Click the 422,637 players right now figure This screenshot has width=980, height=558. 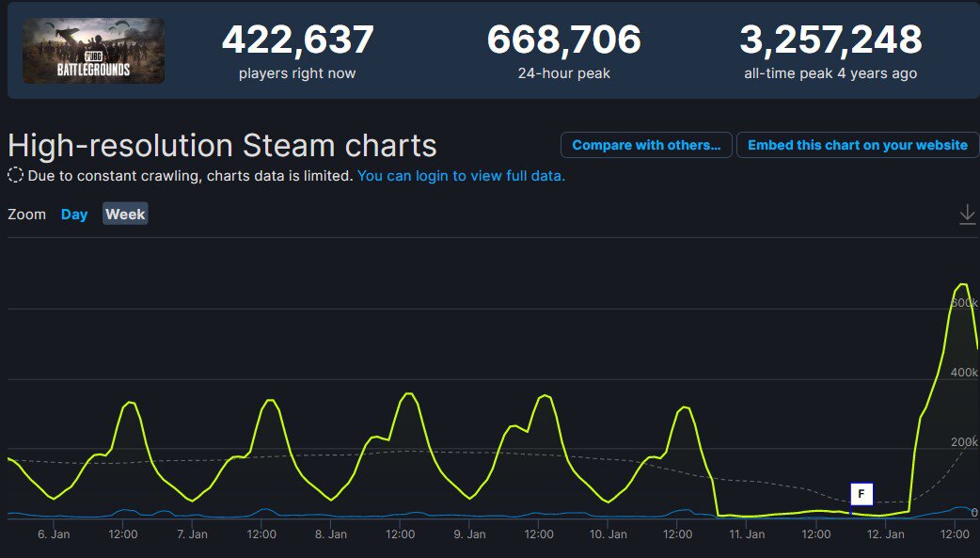coord(297,40)
